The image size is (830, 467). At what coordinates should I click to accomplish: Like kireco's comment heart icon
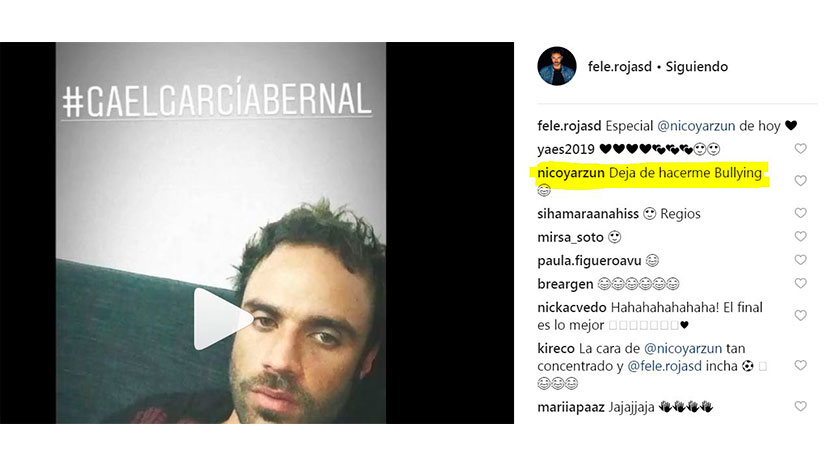pyautogui.click(x=800, y=365)
